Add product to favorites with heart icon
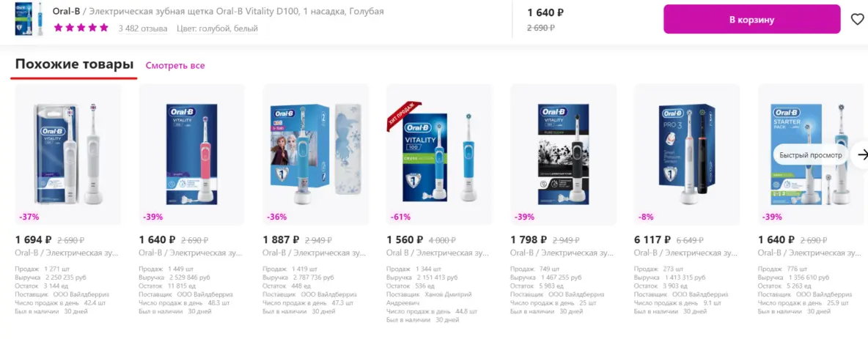This screenshot has height=339, width=868. (x=857, y=19)
